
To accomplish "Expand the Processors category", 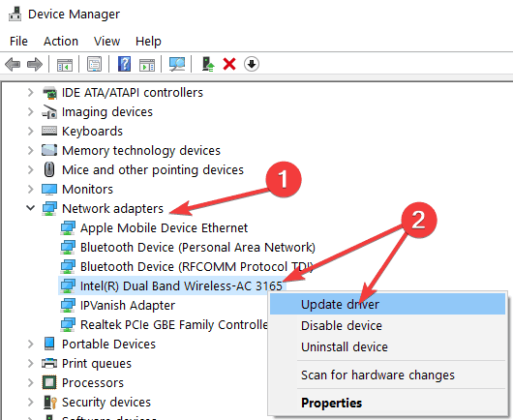I will [30, 382].
